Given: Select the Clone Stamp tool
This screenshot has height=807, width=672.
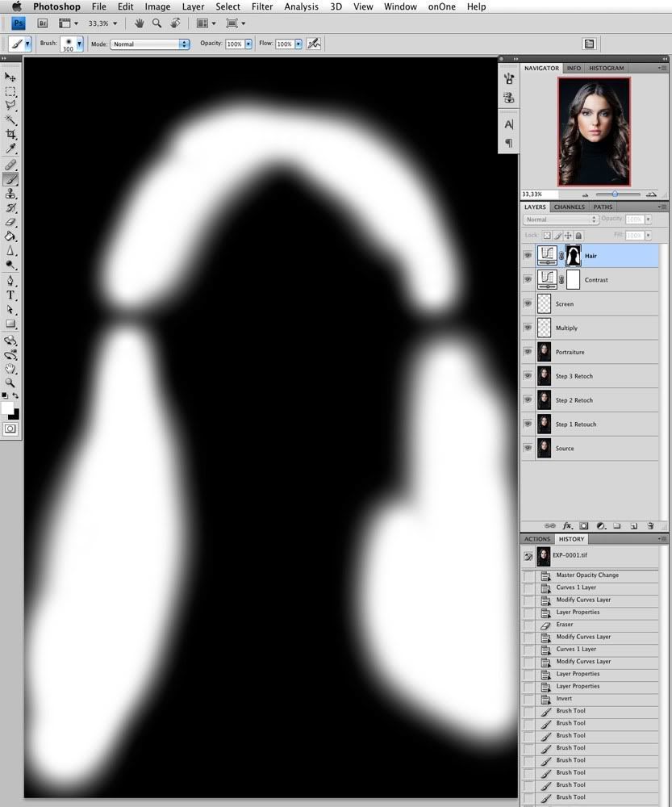Looking at the screenshot, I should point(10,194).
